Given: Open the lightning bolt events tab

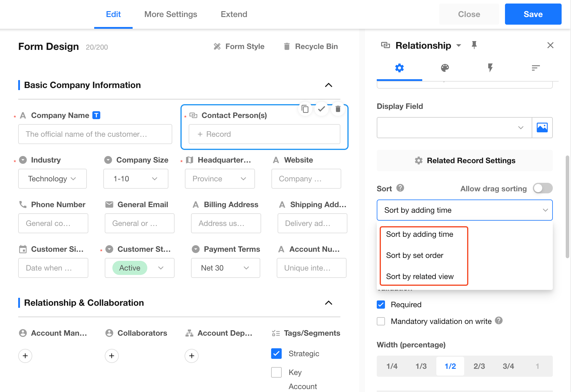Looking at the screenshot, I should [490, 68].
